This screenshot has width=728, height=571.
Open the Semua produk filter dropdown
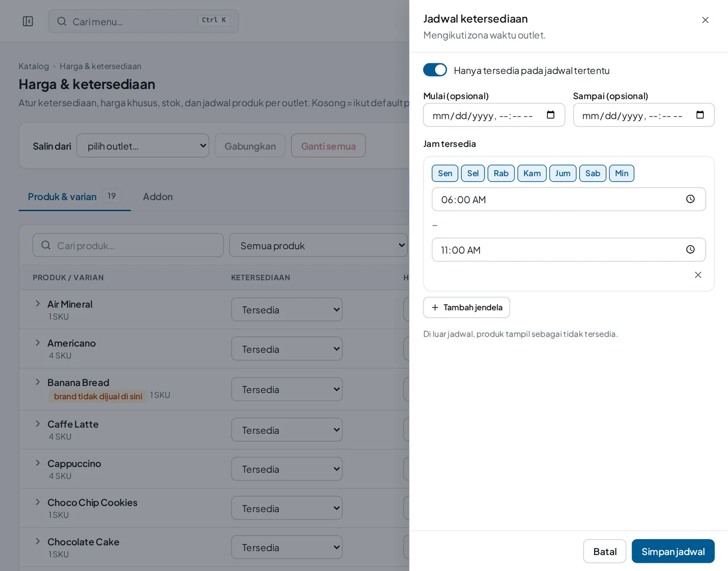point(318,245)
